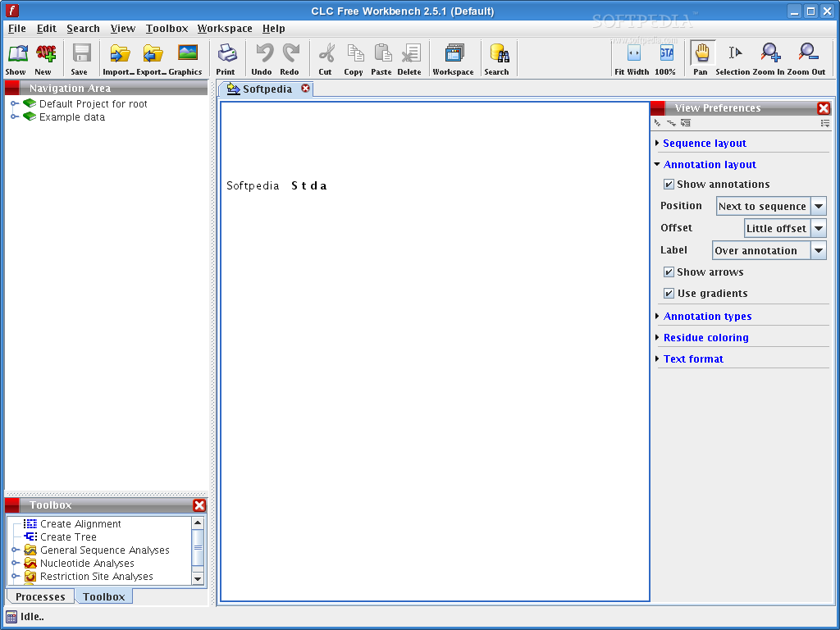Open the Toolbox menu
This screenshot has height=630, width=840.
tap(167, 29)
